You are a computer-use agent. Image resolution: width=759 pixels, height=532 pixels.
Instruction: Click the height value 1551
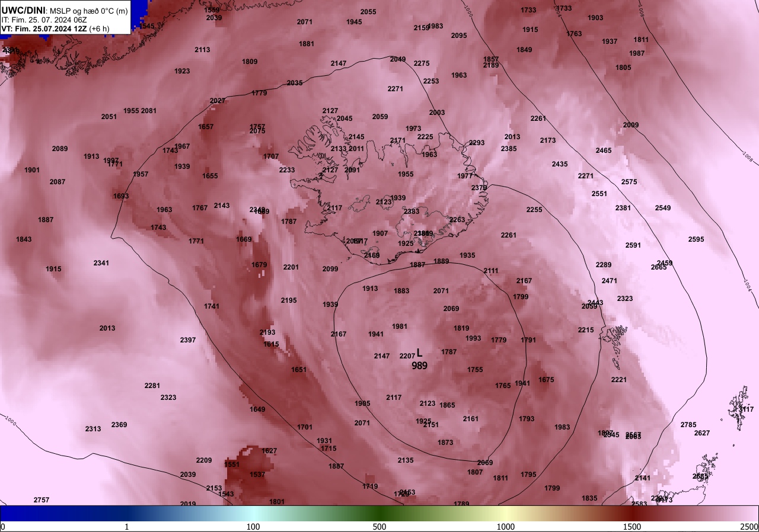pos(232,464)
